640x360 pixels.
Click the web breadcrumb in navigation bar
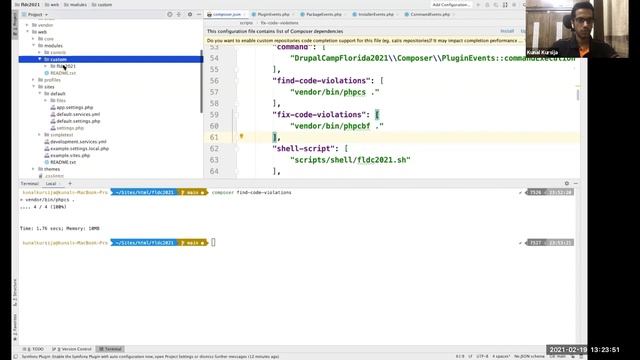(x=52, y=5)
